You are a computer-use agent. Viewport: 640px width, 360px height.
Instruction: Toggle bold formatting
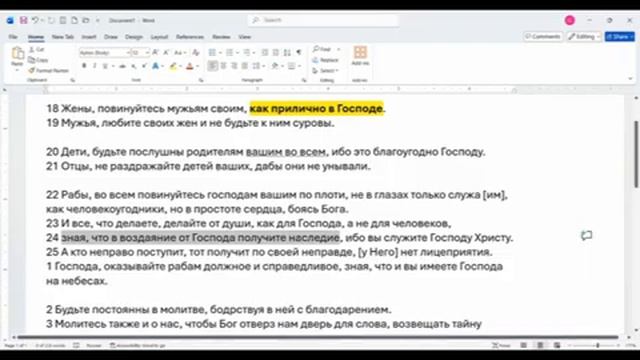[84, 66]
